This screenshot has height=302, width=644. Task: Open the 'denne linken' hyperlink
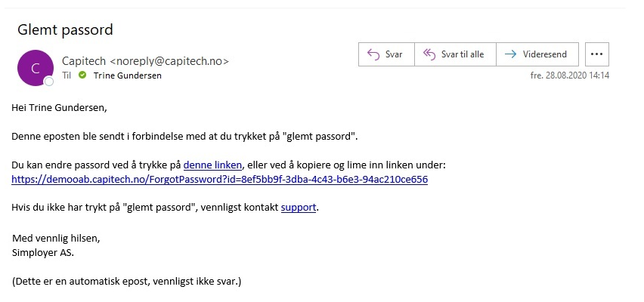[x=212, y=165]
